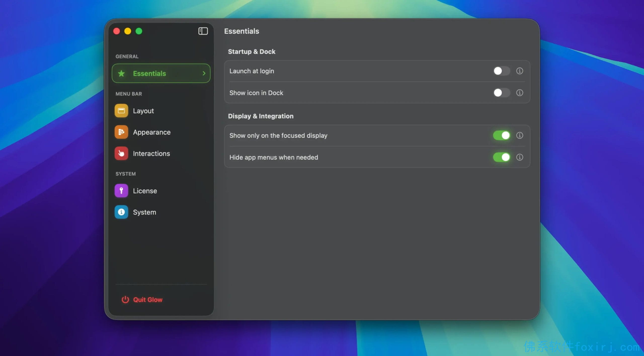Open the License section

point(161,191)
